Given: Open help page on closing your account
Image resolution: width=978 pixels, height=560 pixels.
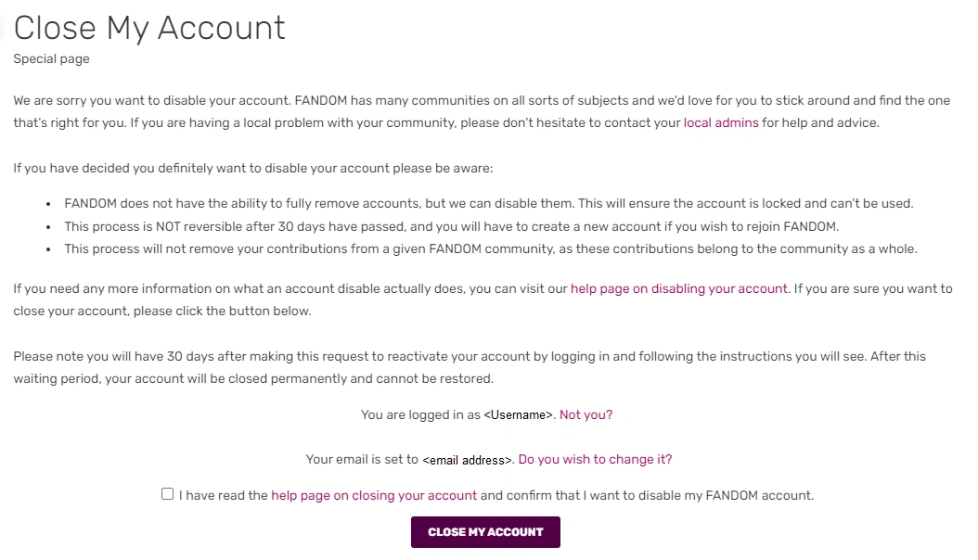Looking at the screenshot, I should 374,495.
